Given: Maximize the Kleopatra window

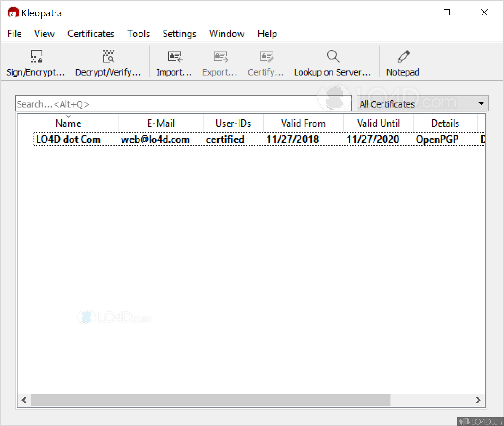Looking at the screenshot, I should click(x=447, y=12).
